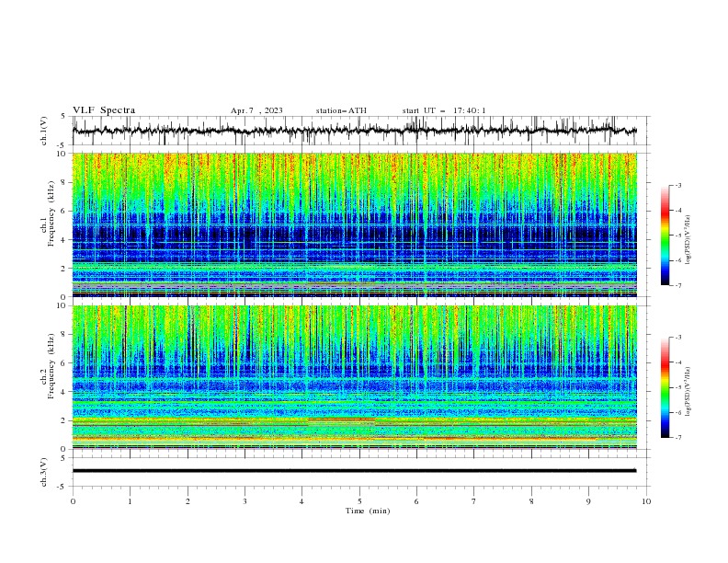
Task: Select the date text "Apr. 7 , 2023"
Action: pyautogui.click(x=256, y=110)
